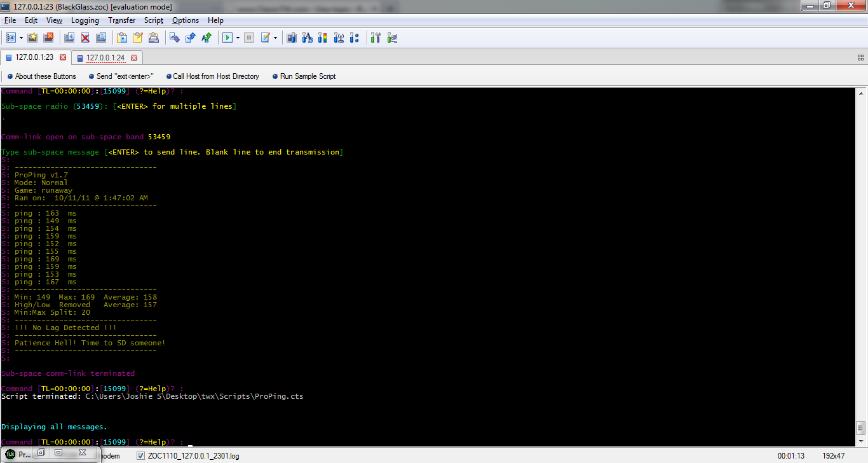Screen dimensions: 868x463
Task: Click the printer toolbar icon
Action: tap(153, 38)
